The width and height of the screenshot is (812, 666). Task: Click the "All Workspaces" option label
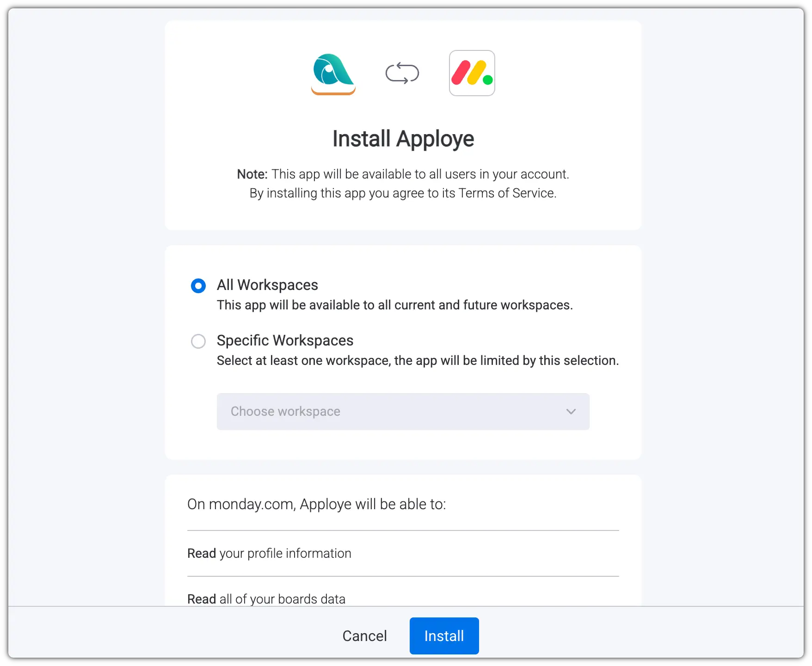[x=267, y=285]
